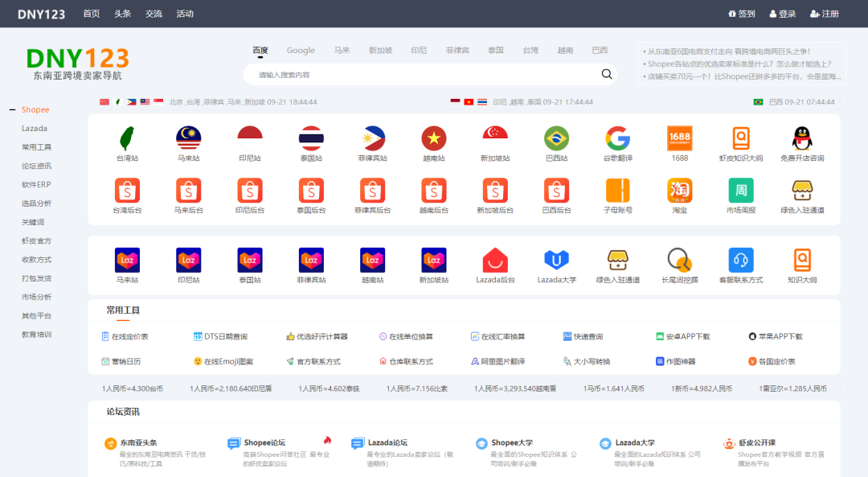
Task: Open the green 市场周报 icon
Action: pyautogui.click(x=741, y=191)
